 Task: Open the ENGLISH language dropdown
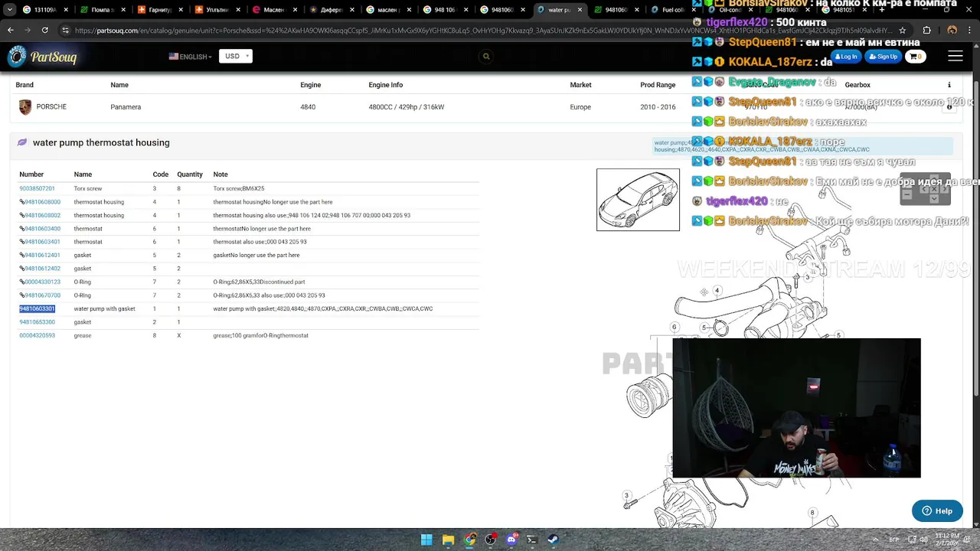pyautogui.click(x=190, y=57)
